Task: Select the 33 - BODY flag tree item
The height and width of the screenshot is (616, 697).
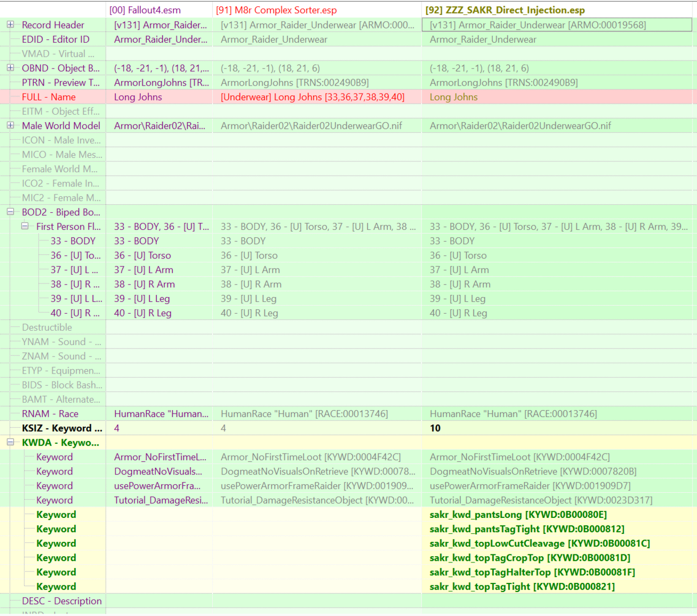Action: tap(73, 241)
